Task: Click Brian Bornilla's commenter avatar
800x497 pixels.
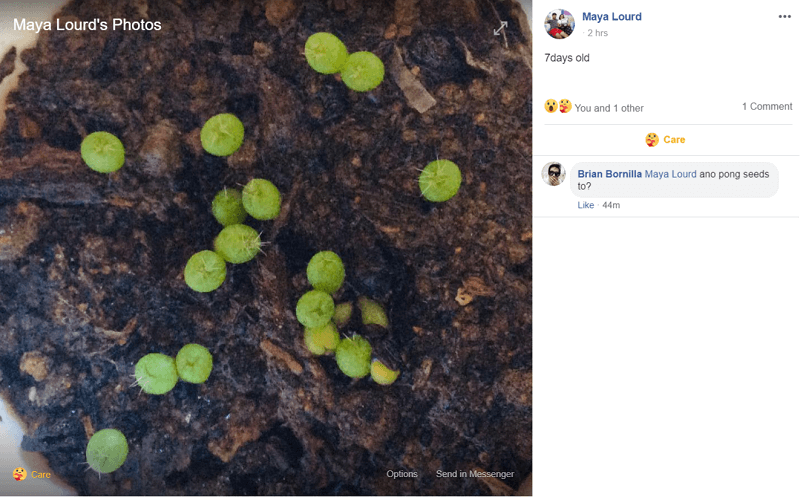Action: tap(554, 174)
